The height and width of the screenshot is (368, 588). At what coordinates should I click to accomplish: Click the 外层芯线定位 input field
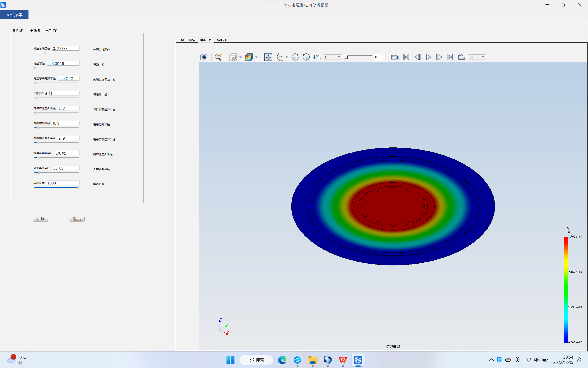[x=66, y=49]
